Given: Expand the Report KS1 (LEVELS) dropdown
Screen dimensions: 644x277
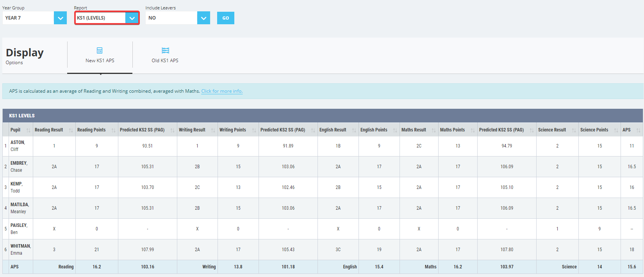Looking at the screenshot, I should pos(107,18).
